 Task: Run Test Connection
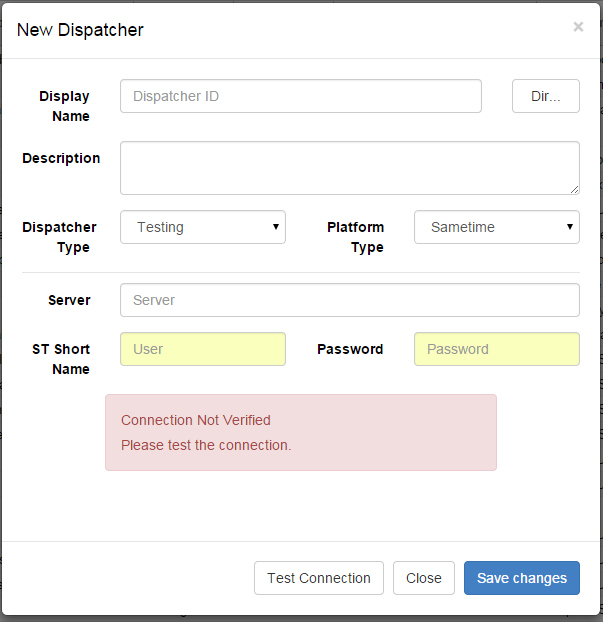point(319,578)
